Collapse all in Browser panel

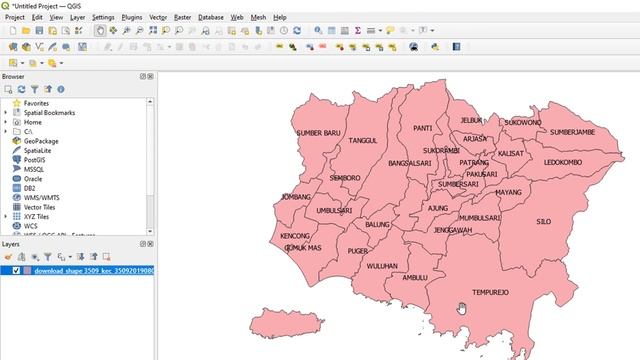[x=48, y=89]
